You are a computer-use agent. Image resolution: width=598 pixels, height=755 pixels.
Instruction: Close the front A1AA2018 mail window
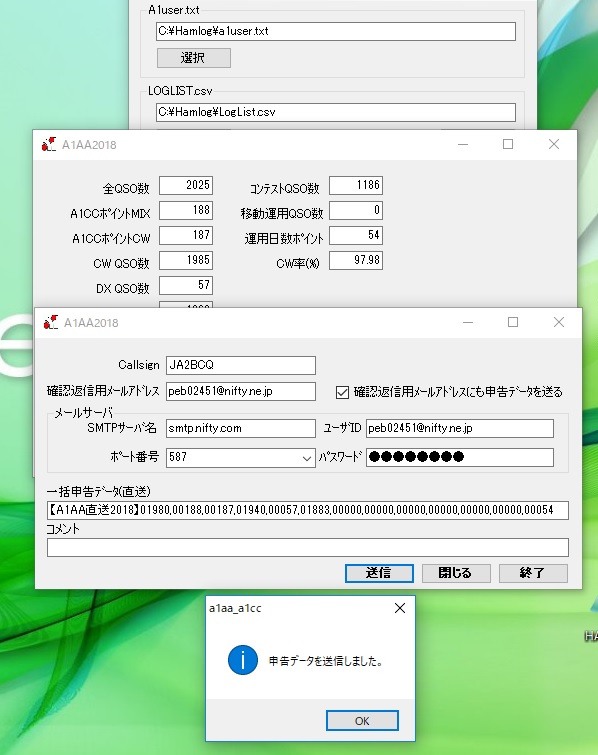coord(559,322)
